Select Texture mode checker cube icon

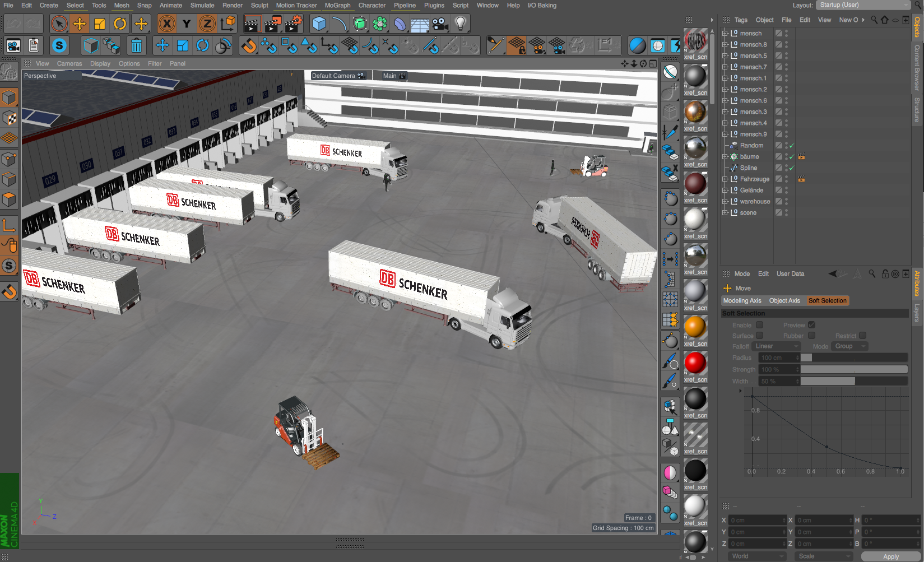pos(9,118)
